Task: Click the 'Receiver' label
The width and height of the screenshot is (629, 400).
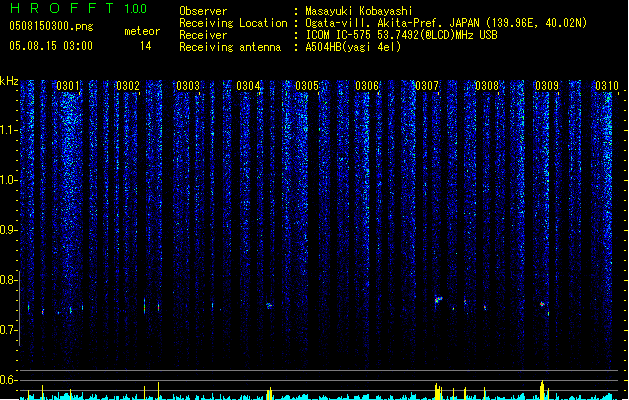Action: 203,35
